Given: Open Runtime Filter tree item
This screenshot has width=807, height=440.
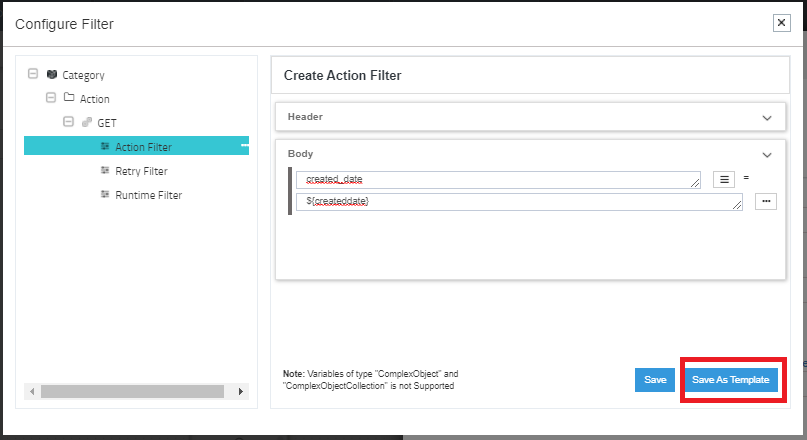Looking at the screenshot, I should [148, 195].
